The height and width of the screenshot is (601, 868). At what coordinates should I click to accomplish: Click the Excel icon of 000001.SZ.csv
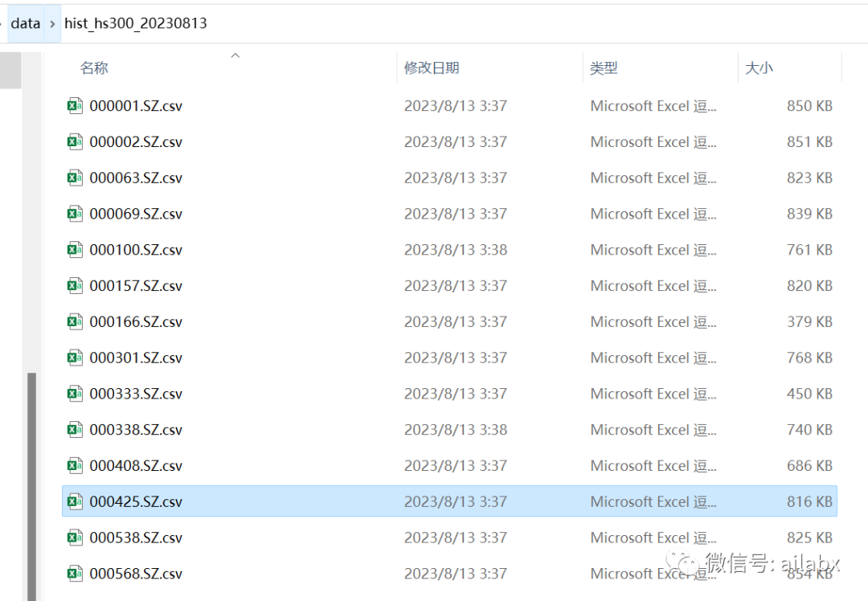[x=75, y=106]
